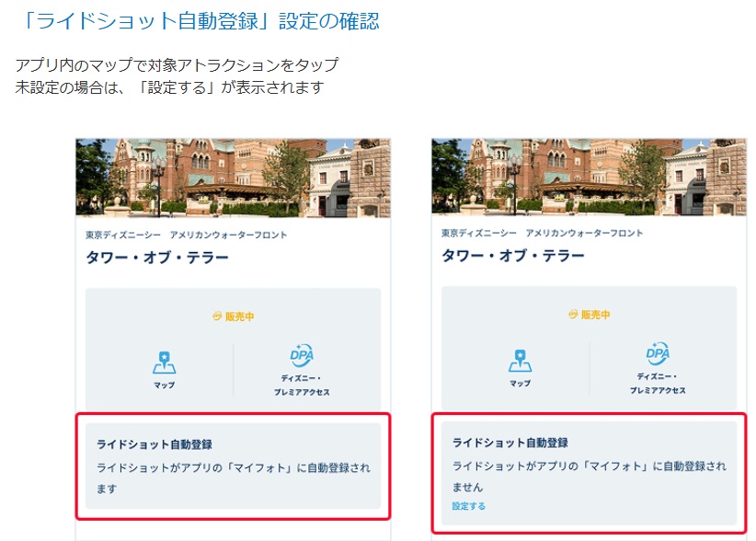This screenshot has width=756, height=541.
Task: Select the Tower of Terror photo in left card
Action: coord(233,178)
